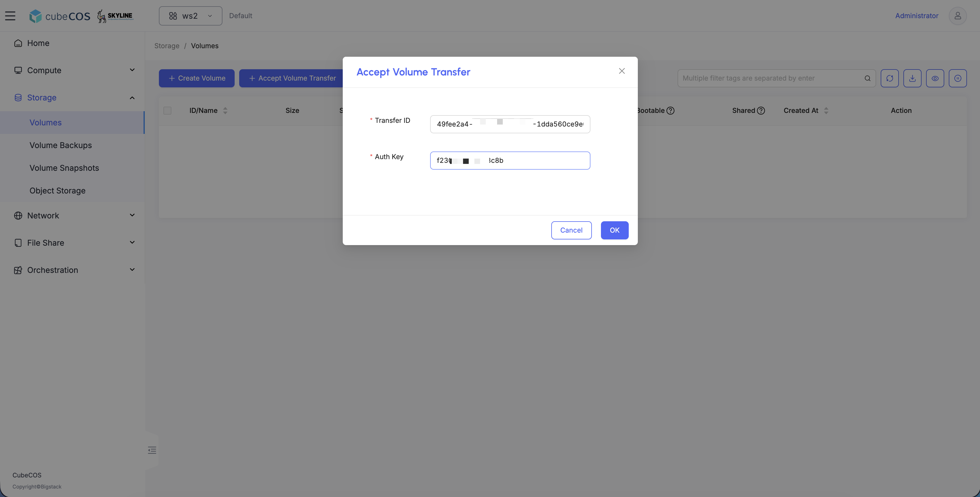Image resolution: width=980 pixels, height=497 pixels.
Task: Click the Auth Key input field
Action: click(x=510, y=161)
